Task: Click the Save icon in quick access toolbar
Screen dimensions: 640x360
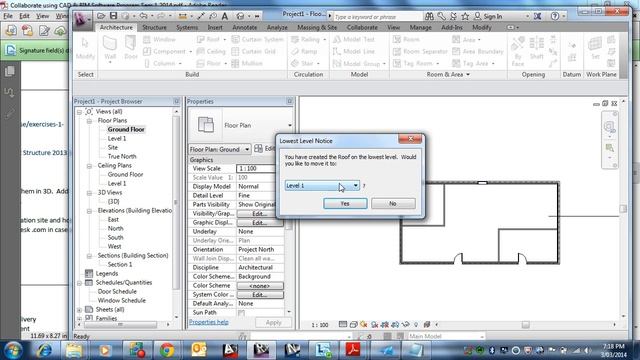Action: pyautogui.click(x=113, y=16)
